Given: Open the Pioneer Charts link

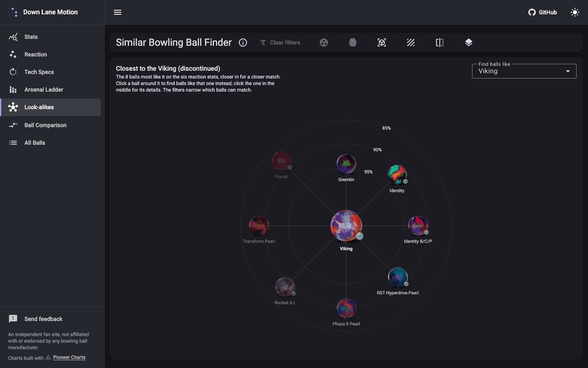Looking at the screenshot, I should point(69,358).
